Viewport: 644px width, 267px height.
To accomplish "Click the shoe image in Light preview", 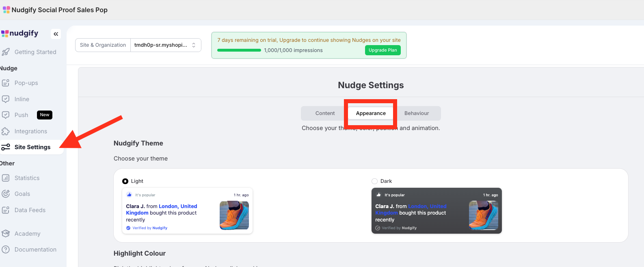I will pos(234,215).
